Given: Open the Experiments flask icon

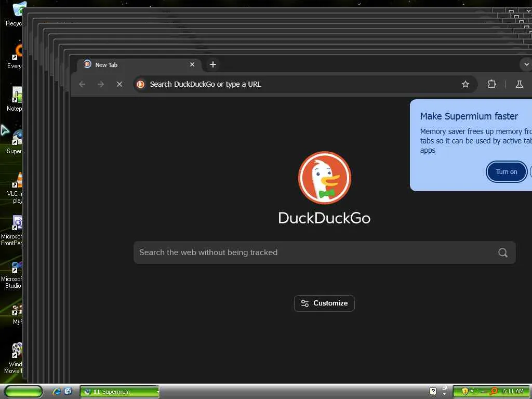Looking at the screenshot, I should click(x=519, y=84).
